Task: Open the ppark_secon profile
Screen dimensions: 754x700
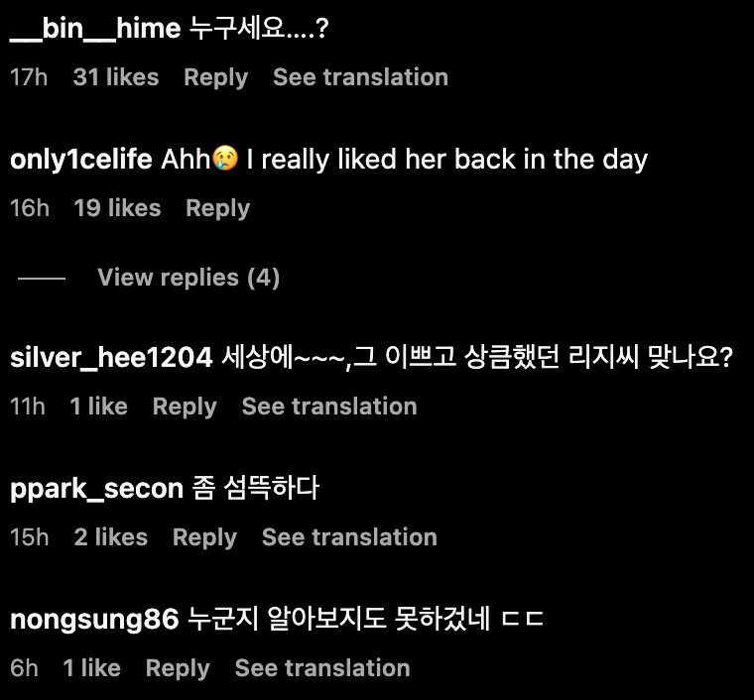Action: (96, 489)
